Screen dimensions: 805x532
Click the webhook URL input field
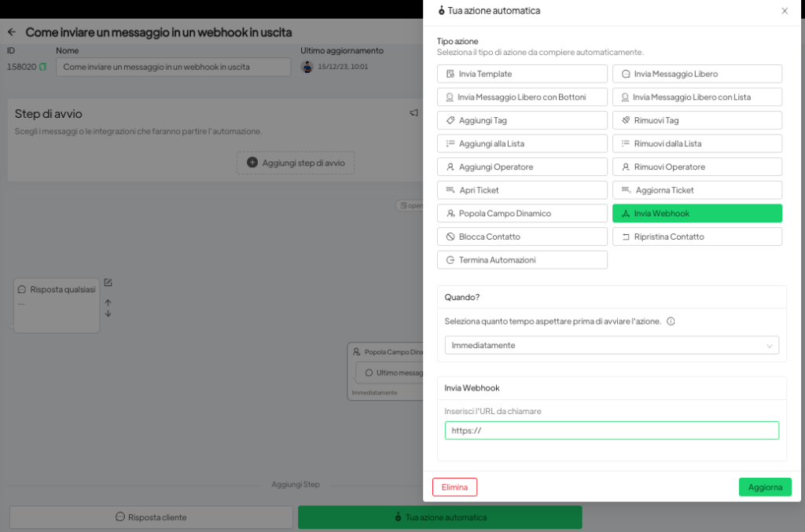pyautogui.click(x=612, y=431)
